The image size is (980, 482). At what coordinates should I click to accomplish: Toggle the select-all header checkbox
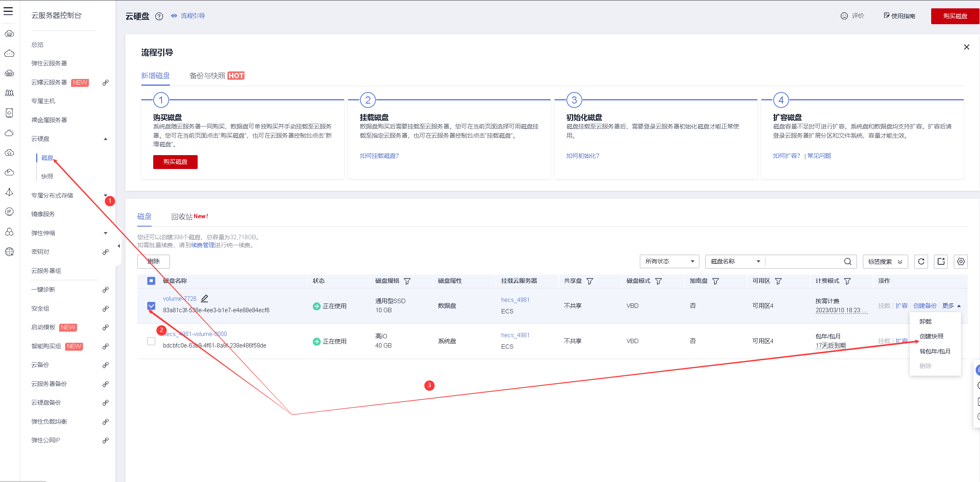tap(151, 281)
